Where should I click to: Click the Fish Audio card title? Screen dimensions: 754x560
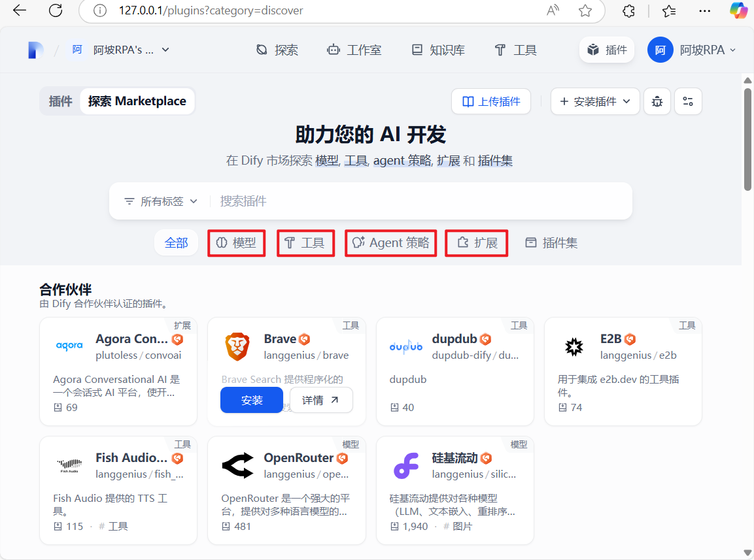tap(131, 457)
